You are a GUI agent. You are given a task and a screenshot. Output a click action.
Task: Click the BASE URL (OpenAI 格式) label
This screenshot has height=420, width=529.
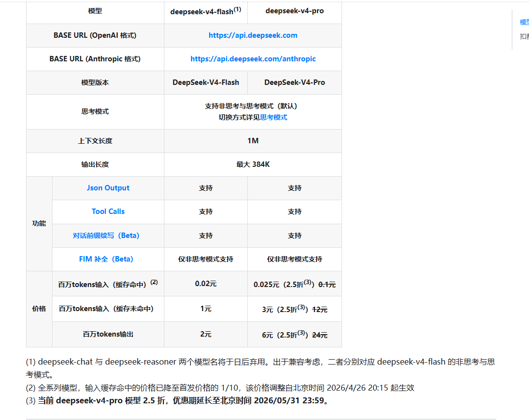tap(95, 35)
